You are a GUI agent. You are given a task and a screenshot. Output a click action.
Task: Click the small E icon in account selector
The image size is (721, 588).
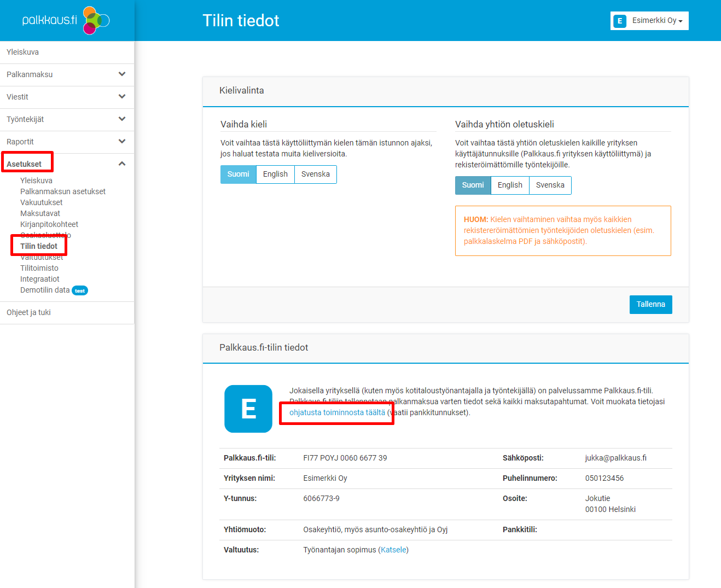coord(620,21)
